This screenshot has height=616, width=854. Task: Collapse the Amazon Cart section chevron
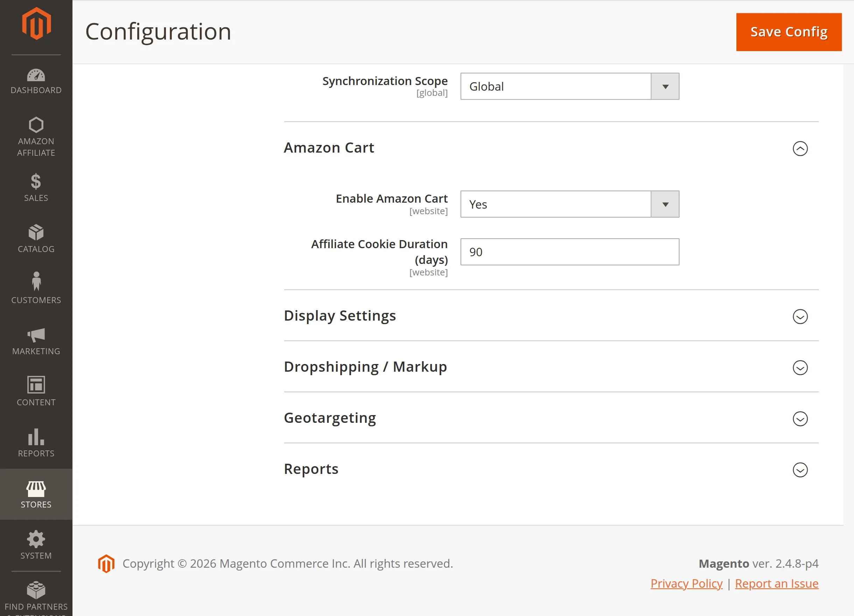(x=800, y=148)
